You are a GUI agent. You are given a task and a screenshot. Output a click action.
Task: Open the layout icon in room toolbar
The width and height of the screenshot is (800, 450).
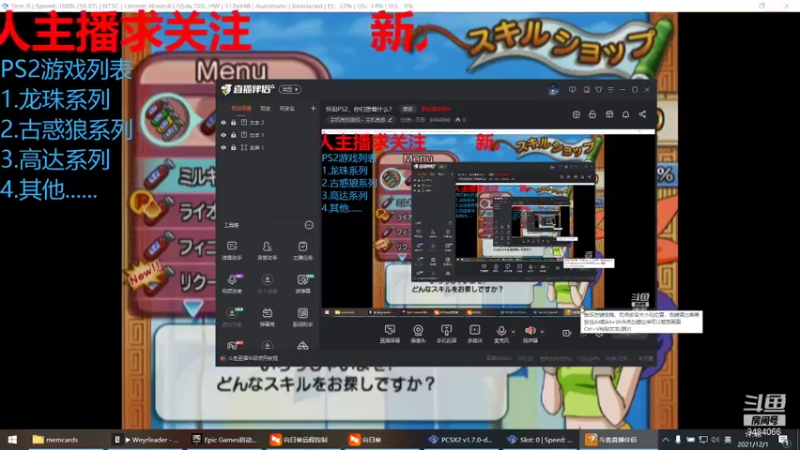tap(609, 114)
